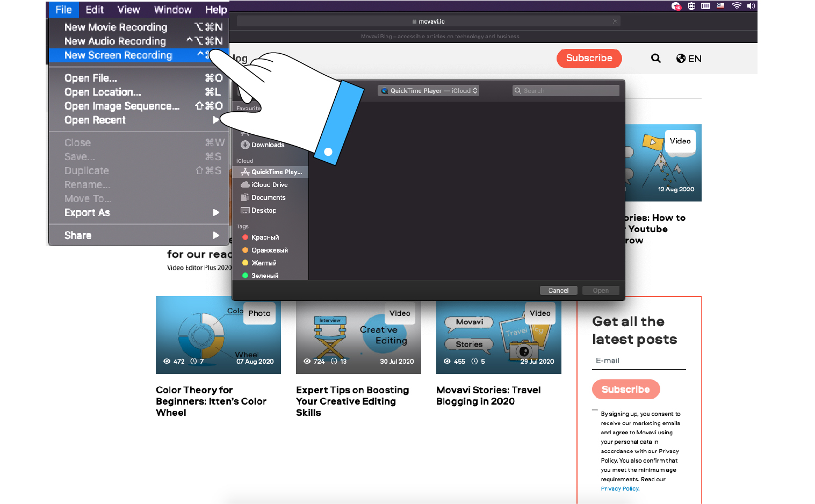
Task: Open the Privacy Policy link
Action: click(620, 488)
